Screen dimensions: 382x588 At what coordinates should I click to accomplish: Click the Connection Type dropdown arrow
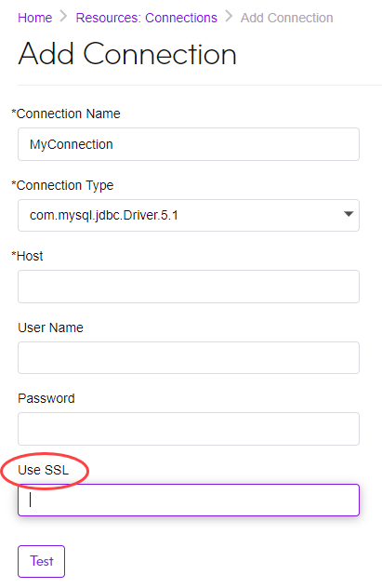pyautogui.click(x=349, y=215)
